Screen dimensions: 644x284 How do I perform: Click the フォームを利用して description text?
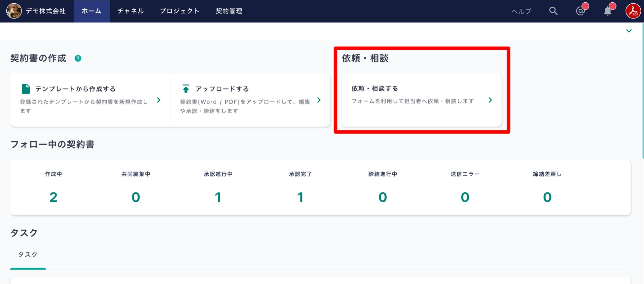413,101
